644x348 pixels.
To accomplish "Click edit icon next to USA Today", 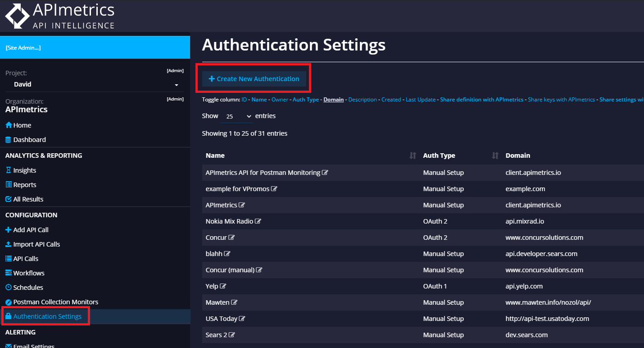I will (x=242, y=319).
